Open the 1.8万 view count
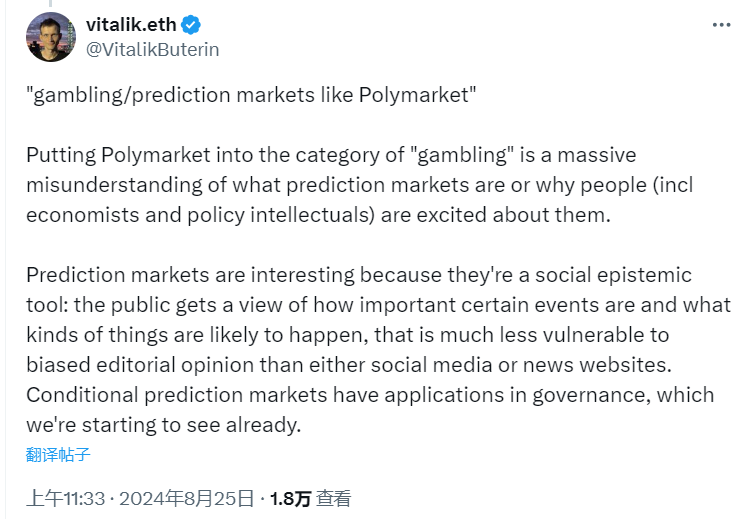This screenshot has height=519, width=746. point(290,497)
